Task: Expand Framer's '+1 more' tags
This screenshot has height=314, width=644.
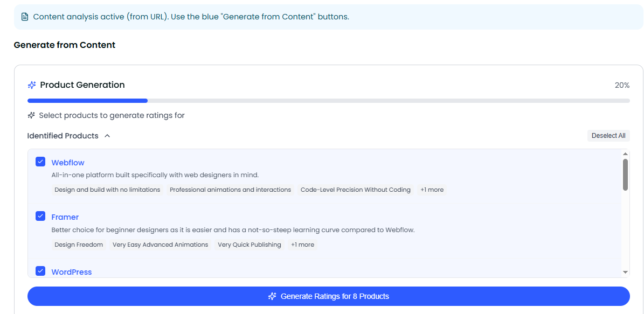Action: (302, 245)
